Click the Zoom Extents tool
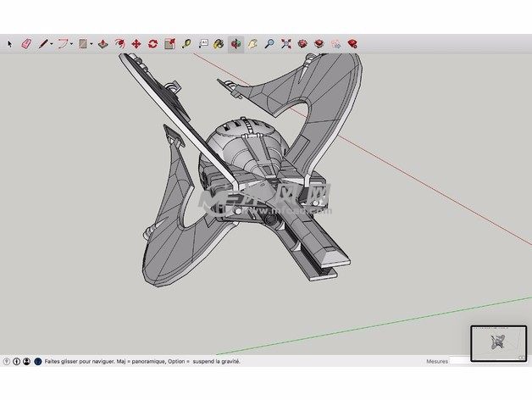 [x=286, y=43]
